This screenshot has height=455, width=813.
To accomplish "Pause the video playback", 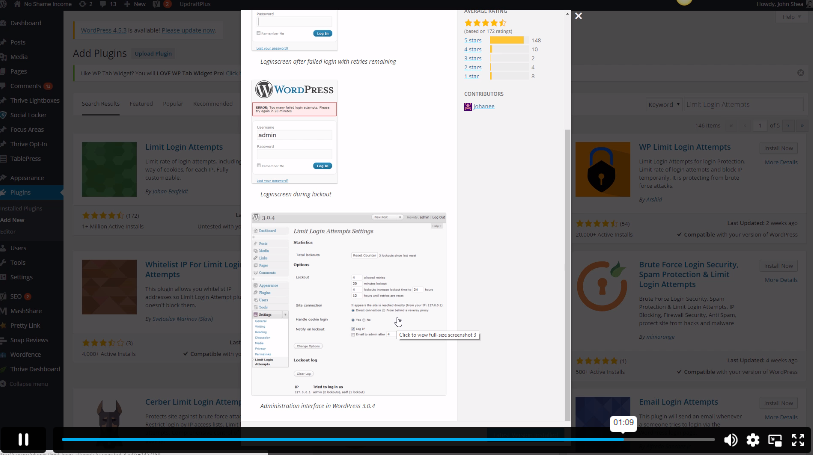I will (x=23, y=439).
